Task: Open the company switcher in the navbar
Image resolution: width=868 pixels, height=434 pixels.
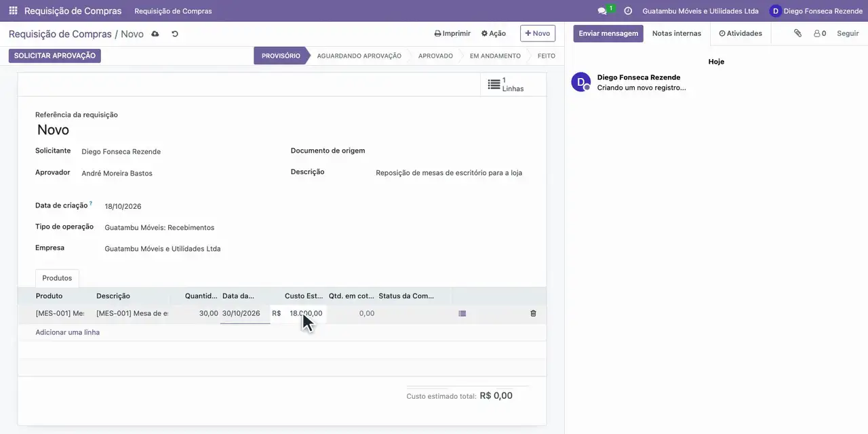Action: click(x=701, y=11)
